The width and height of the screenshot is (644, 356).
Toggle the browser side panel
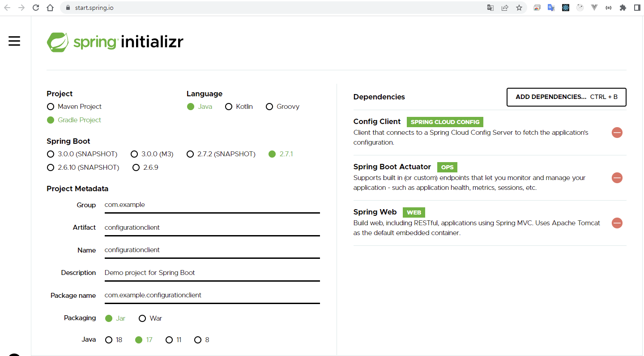(x=637, y=8)
